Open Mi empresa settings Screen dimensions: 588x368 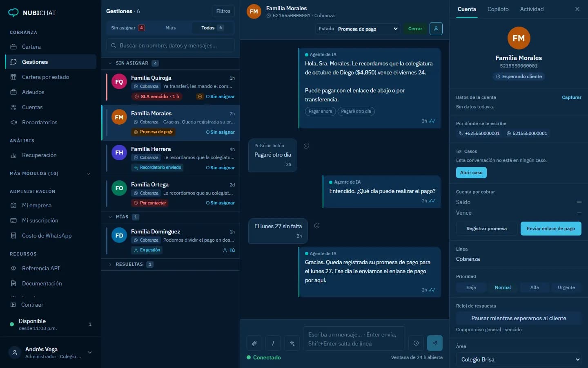(51, 205)
